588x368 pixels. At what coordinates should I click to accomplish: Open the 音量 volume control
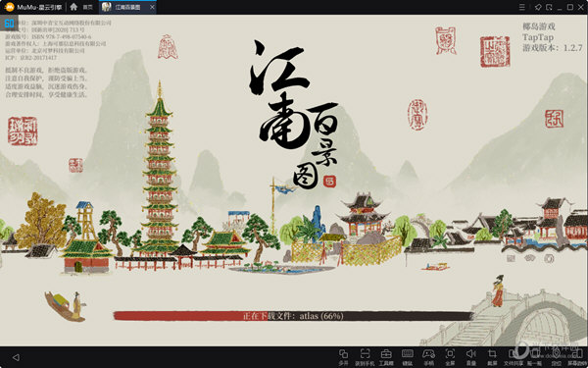pyautogui.click(x=471, y=357)
